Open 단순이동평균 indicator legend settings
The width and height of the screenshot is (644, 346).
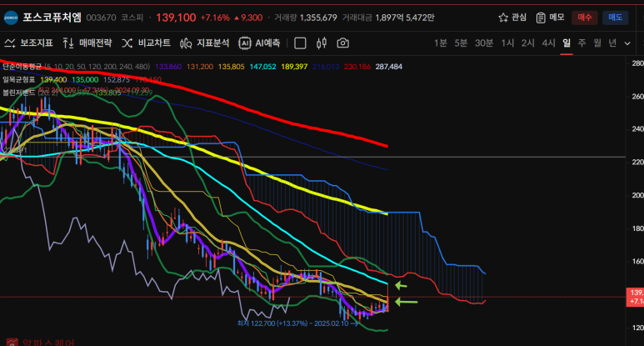click(x=22, y=67)
